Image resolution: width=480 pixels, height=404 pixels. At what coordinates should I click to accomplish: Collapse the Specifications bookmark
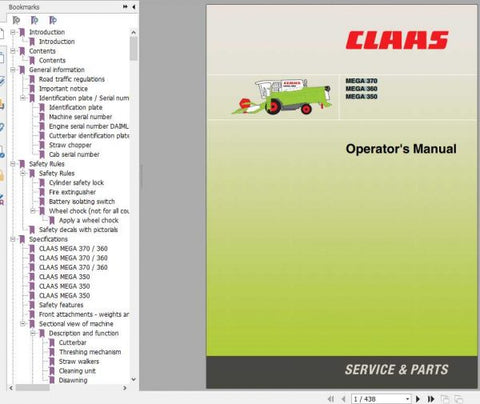tap(13, 239)
